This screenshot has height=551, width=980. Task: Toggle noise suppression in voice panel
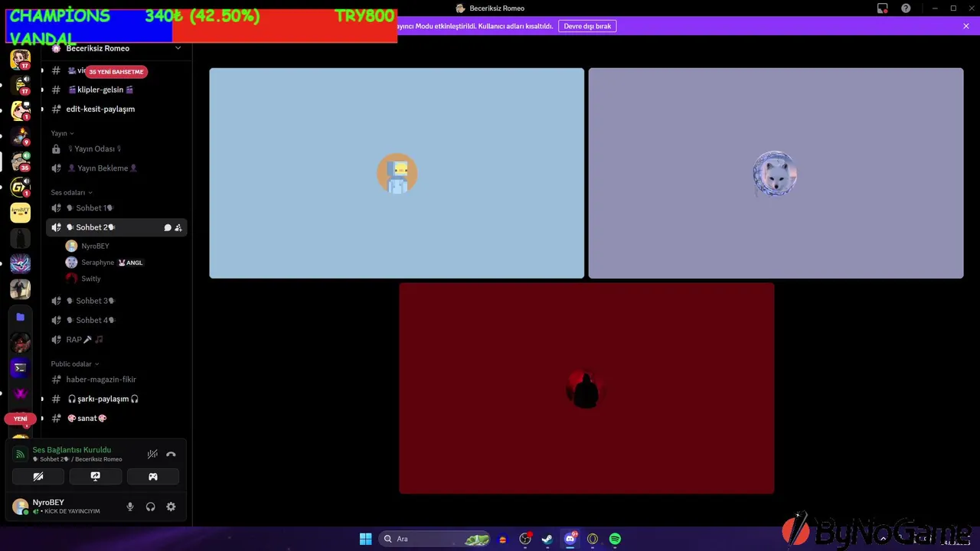pyautogui.click(x=152, y=454)
